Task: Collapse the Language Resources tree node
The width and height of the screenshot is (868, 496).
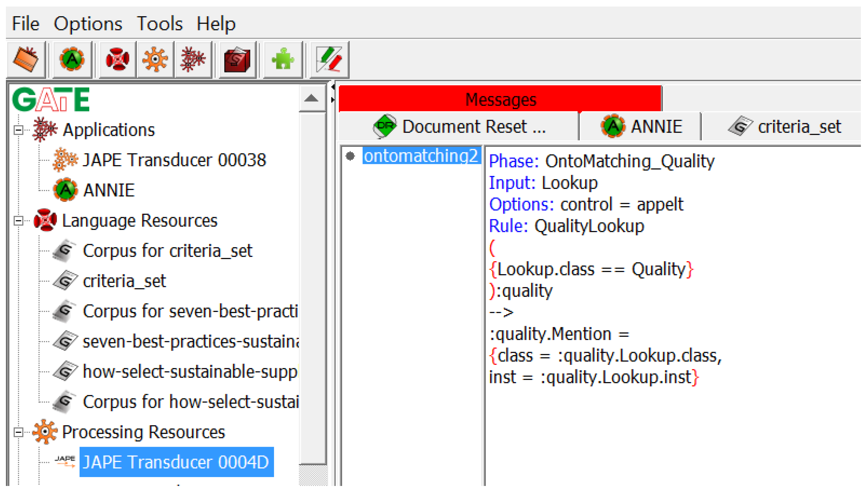Action: click(18, 221)
